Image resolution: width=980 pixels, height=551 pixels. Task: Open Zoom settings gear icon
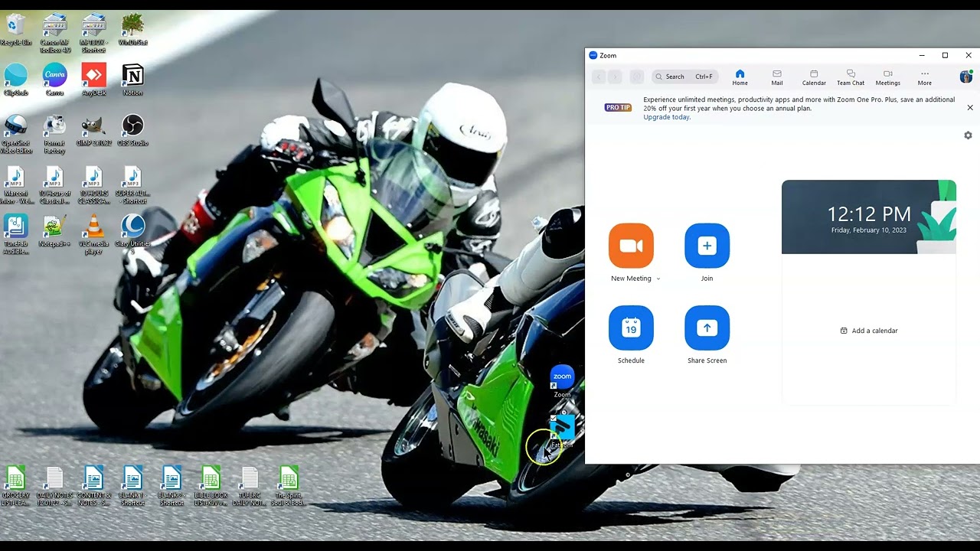(x=968, y=135)
